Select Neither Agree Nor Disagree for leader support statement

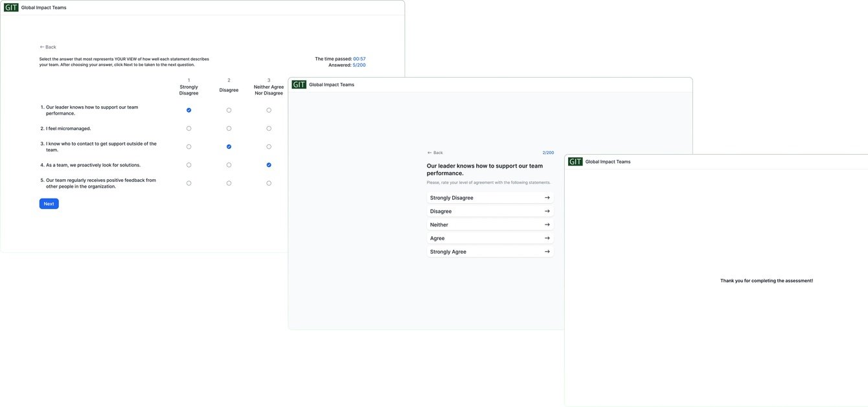(269, 110)
